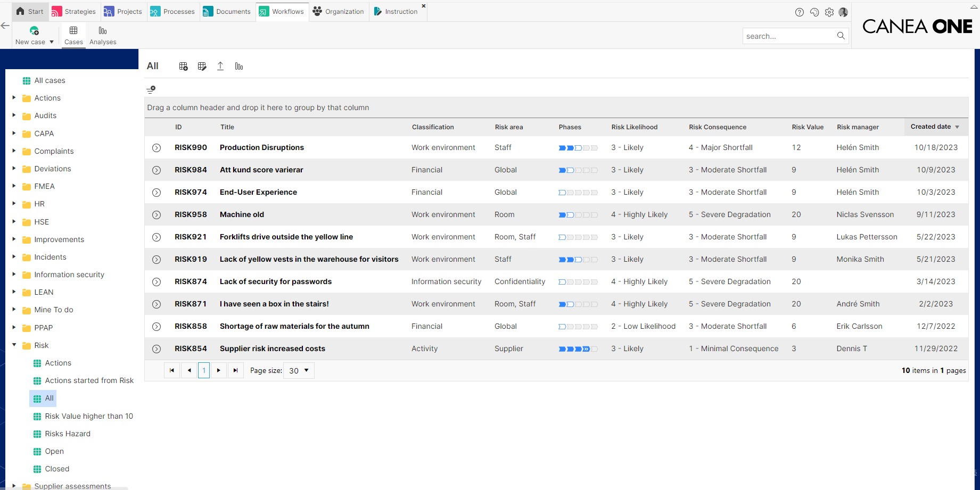Expand row details for RISK990
Image resolution: width=980 pixels, height=490 pixels.
tap(157, 148)
